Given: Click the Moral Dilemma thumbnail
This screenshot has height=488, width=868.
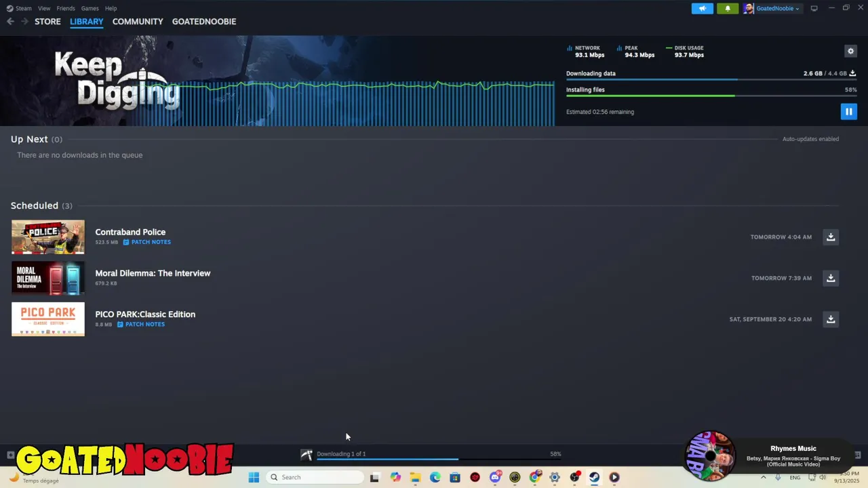Looking at the screenshot, I should click(x=48, y=278).
